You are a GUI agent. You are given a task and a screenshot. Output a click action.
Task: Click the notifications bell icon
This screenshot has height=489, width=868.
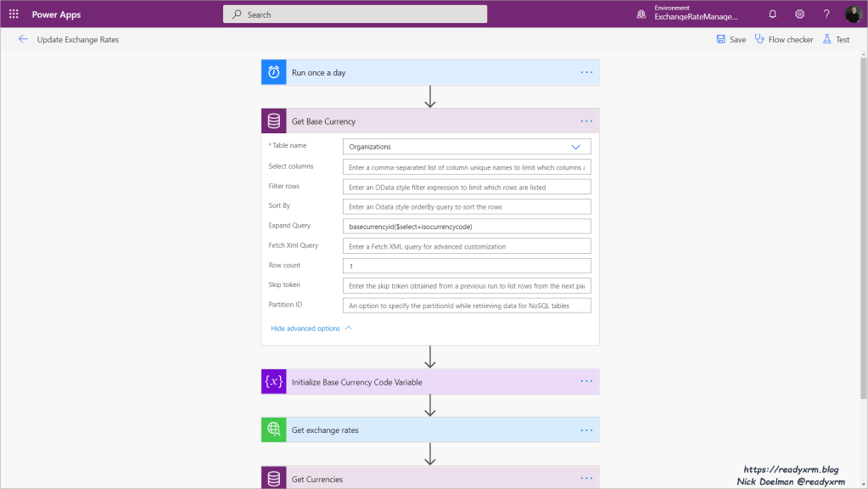[x=772, y=14]
